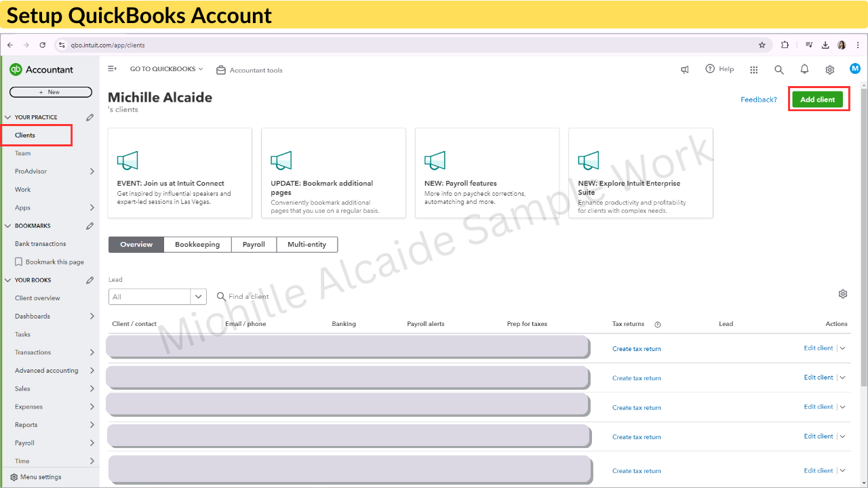Screen dimensions: 868x488
Task: Expand the Dashboards submenu
Action: pyautogui.click(x=92, y=316)
